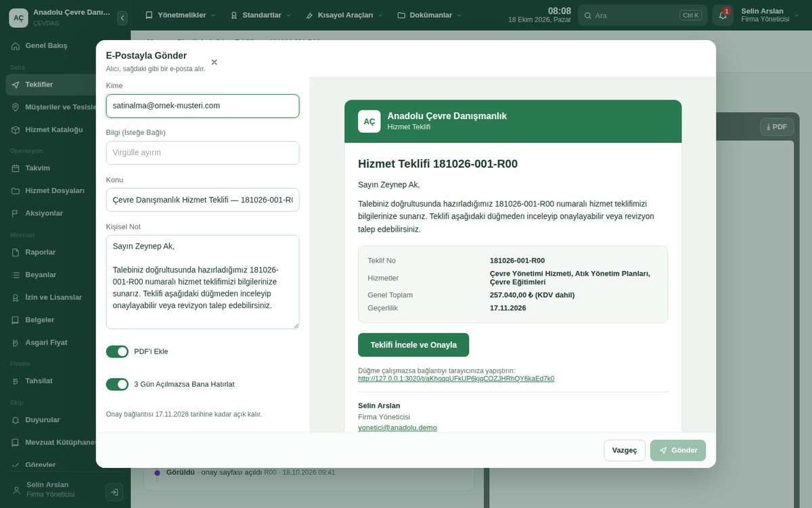Click the AÇ company logo in sidebar header
The width and height of the screenshot is (812, 508).
pos(18,18)
